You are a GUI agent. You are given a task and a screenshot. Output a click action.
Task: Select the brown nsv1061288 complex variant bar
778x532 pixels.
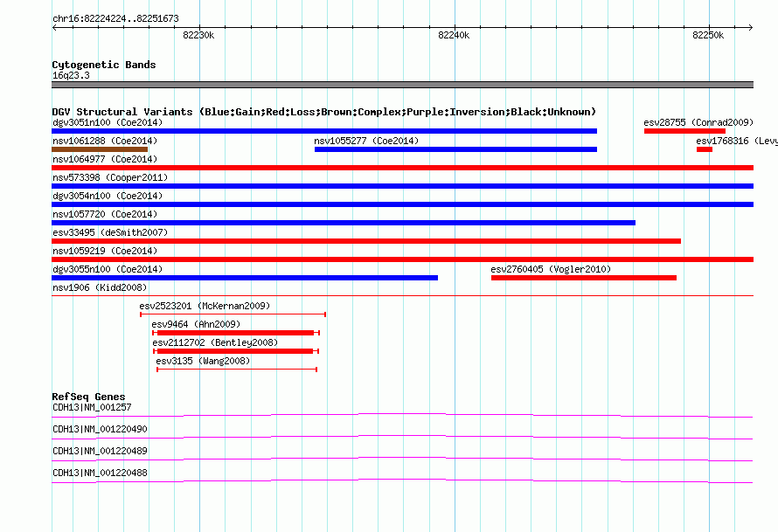click(x=100, y=149)
